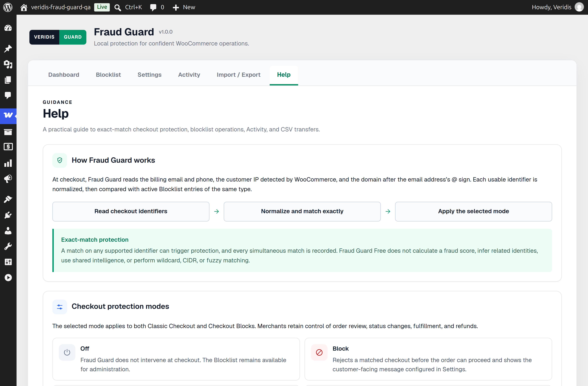
Task: Open Posts pushpin icon in sidebar
Action: [x=8, y=49]
